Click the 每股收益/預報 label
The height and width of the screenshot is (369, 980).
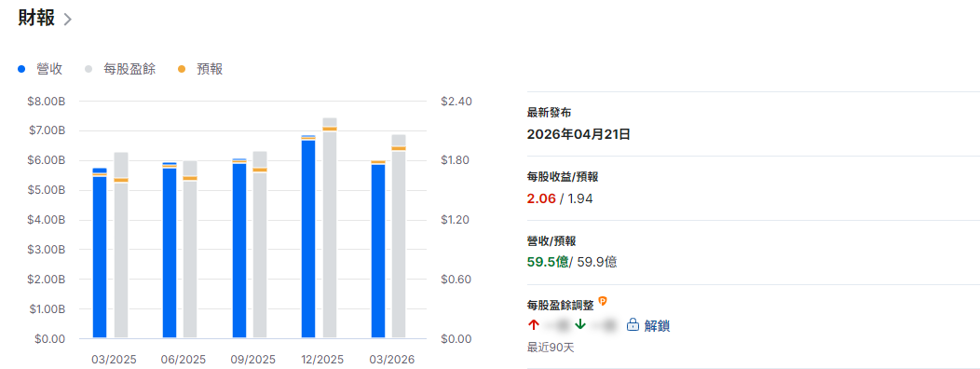point(563,177)
